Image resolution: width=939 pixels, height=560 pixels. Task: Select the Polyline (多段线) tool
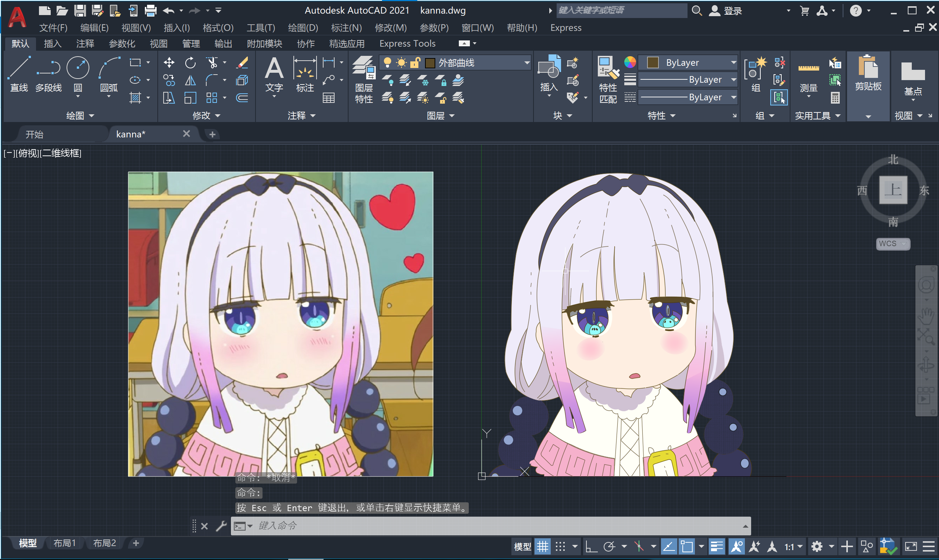[x=48, y=74]
